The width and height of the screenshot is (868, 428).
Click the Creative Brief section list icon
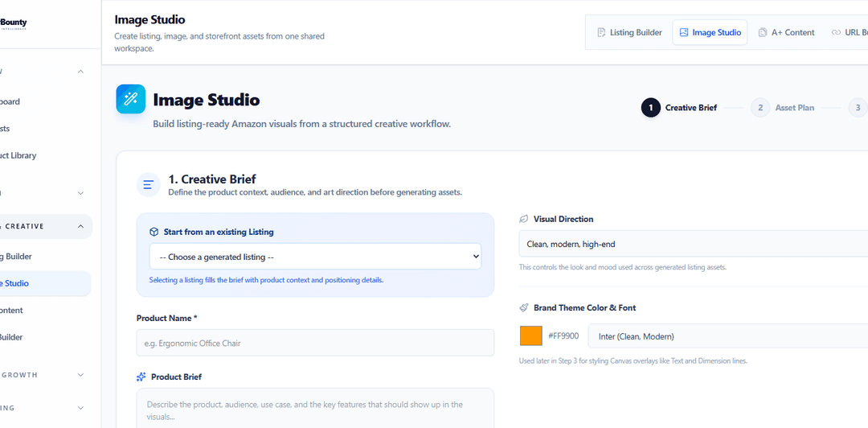click(148, 185)
